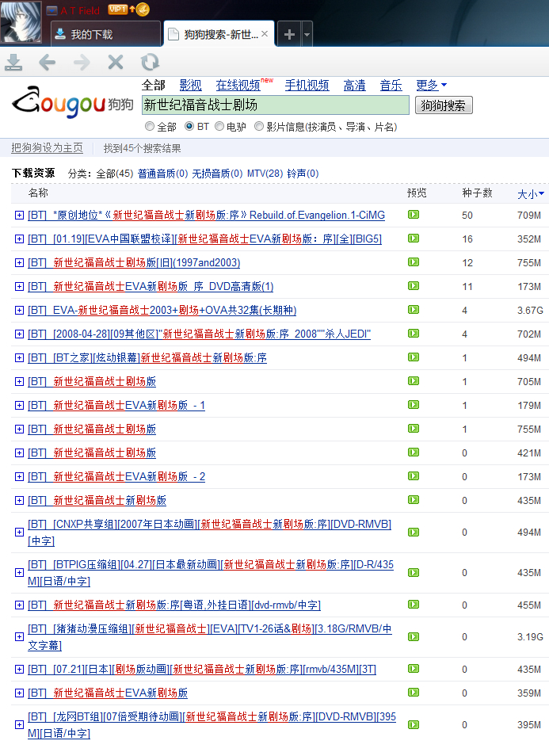Preview the [龙网BT组] result

click(414, 724)
